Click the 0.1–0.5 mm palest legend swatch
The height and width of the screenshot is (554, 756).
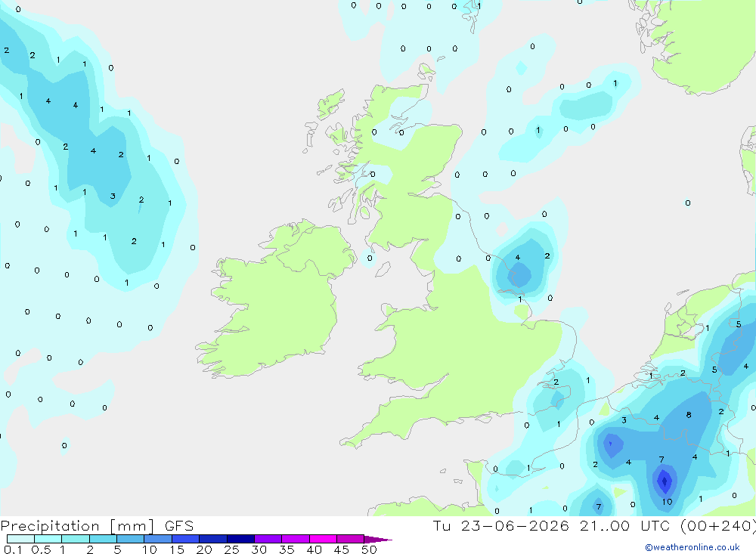pyautogui.click(x=20, y=539)
